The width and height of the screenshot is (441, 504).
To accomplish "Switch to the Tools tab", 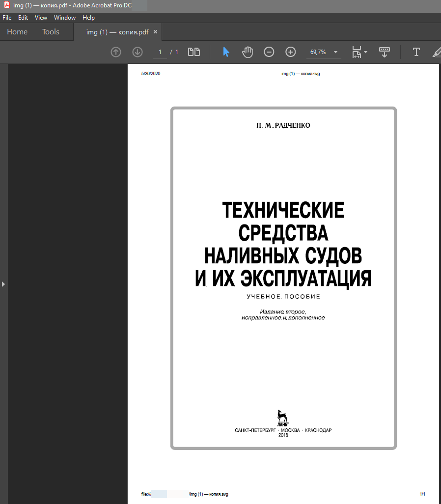I will pyautogui.click(x=51, y=32).
